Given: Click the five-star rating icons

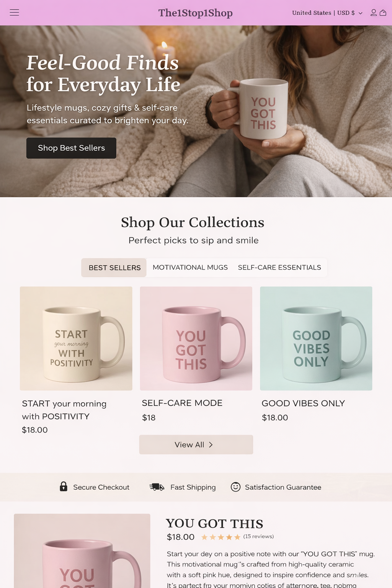Looking at the screenshot, I should pos(221,537).
